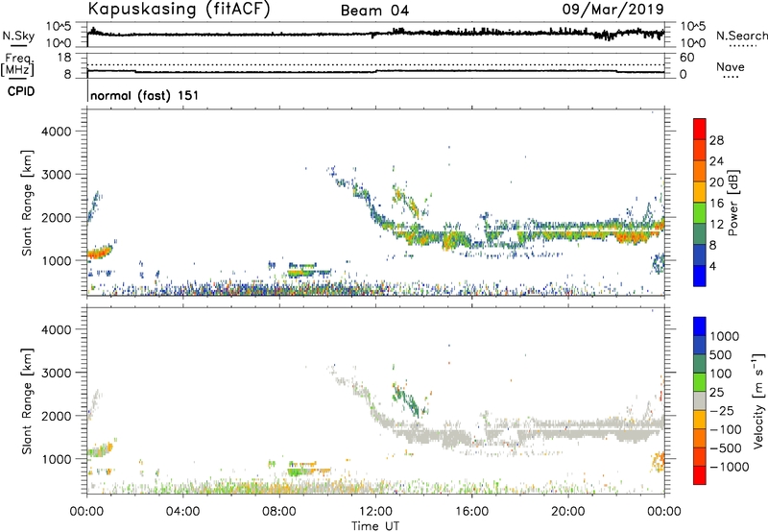Click the Slant Range label of power panel
The width and height of the screenshot is (768, 532).
(x=27, y=204)
